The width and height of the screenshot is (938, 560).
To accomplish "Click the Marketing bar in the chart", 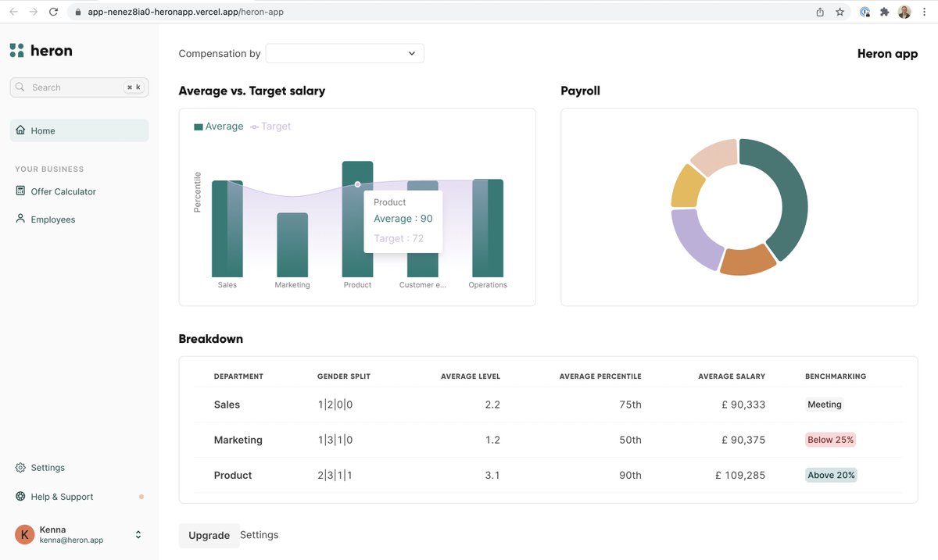I will click(292, 245).
